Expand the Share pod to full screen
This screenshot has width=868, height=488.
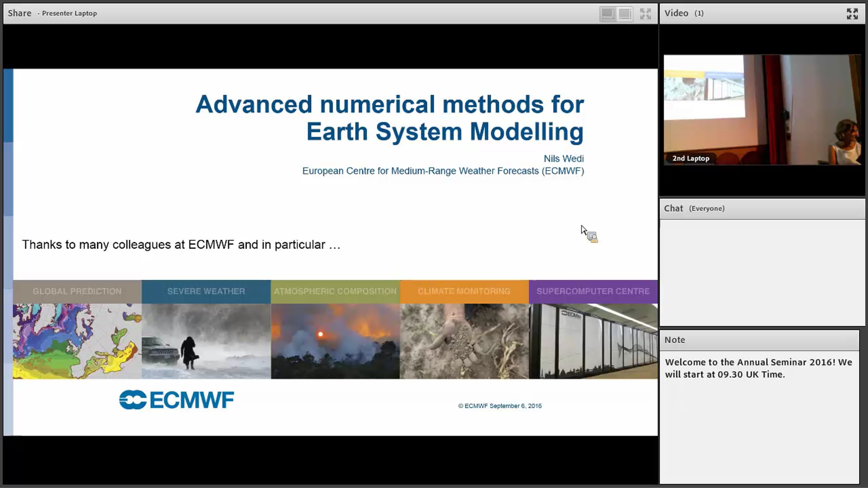(x=646, y=14)
